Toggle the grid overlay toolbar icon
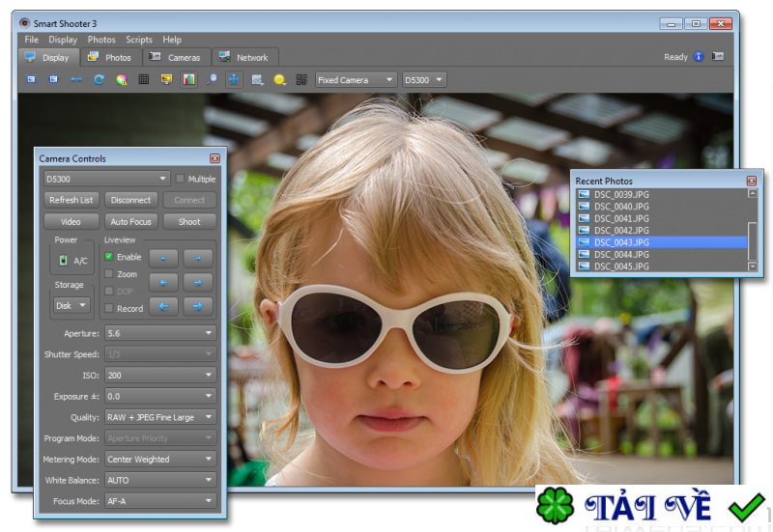The height and width of the screenshot is (532, 773). [x=144, y=80]
